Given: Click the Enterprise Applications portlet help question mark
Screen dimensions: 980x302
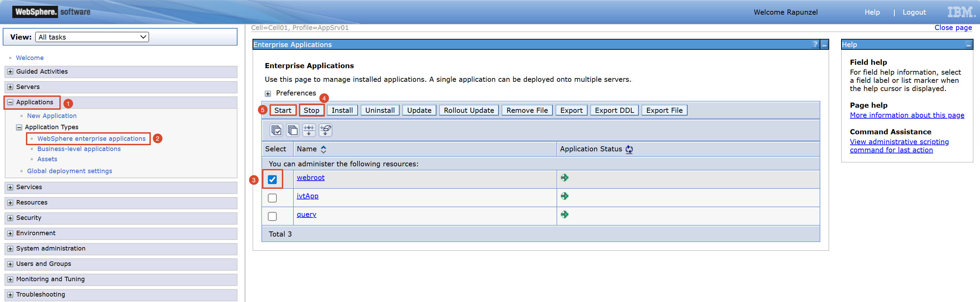Looking at the screenshot, I should [815, 44].
